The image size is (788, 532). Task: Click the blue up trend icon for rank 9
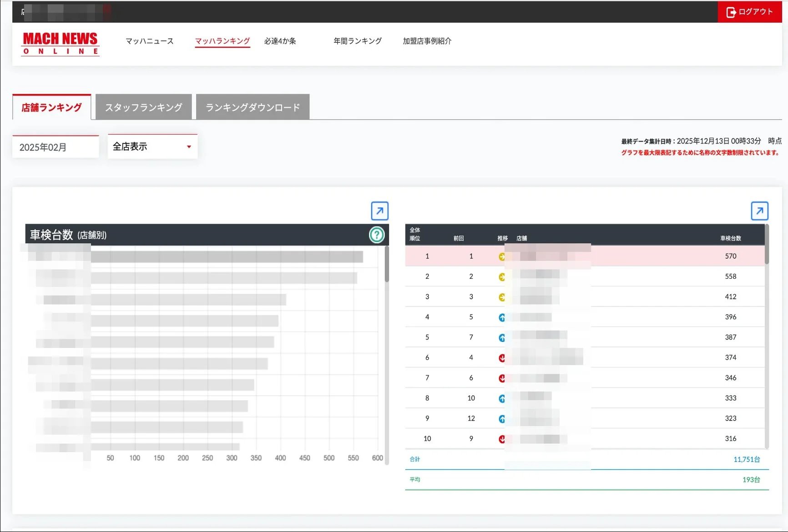pos(502,419)
